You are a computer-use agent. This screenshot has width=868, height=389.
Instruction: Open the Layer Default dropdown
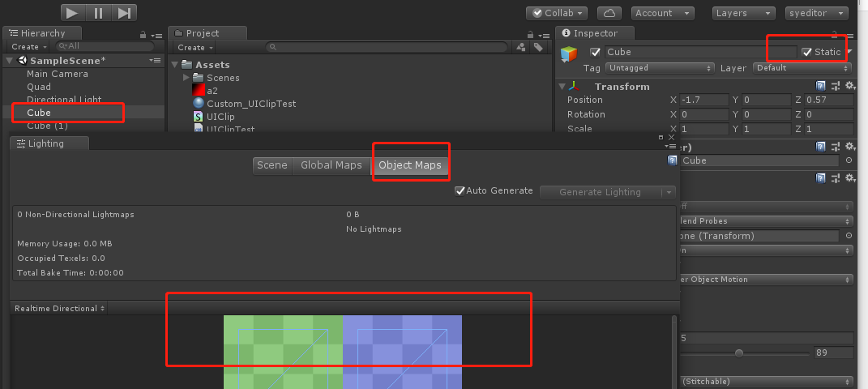pos(802,67)
